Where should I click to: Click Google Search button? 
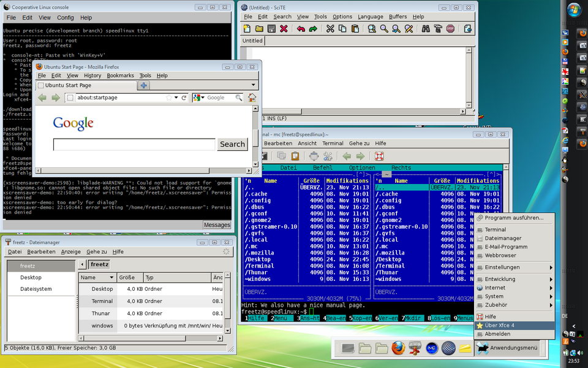coord(233,144)
